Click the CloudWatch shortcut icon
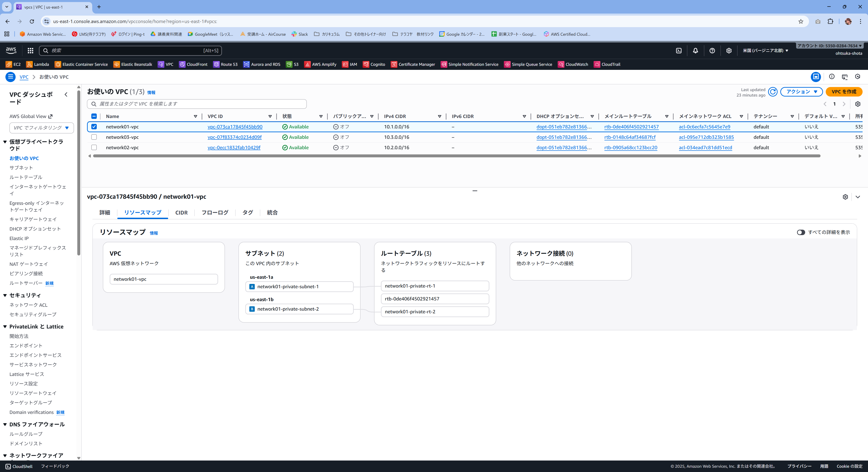Screen dimensions: 868x472 point(561,64)
